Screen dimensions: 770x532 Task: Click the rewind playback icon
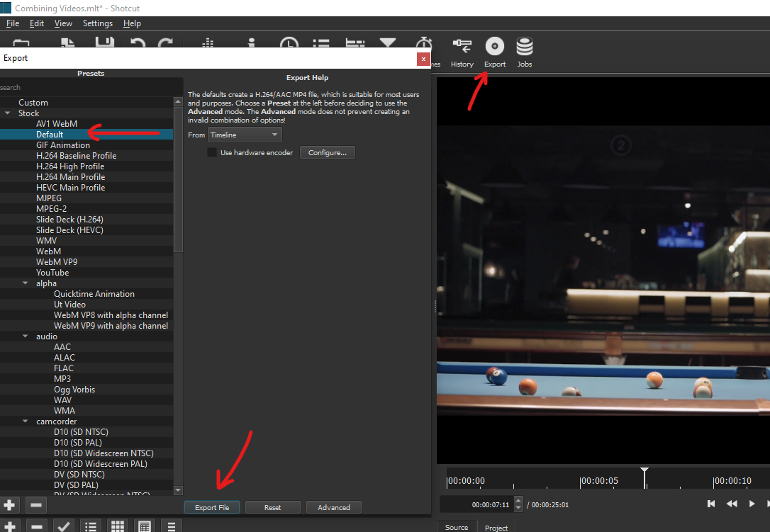tap(731, 504)
